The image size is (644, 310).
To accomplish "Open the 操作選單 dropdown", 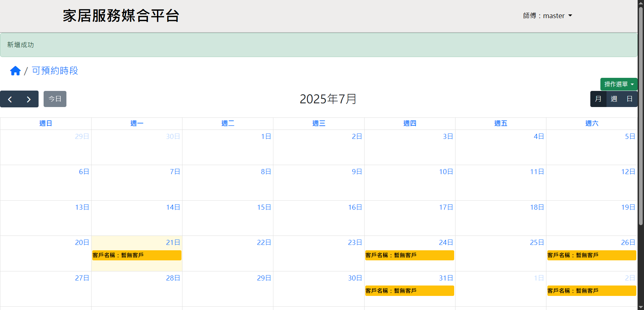I will click(x=619, y=84).
